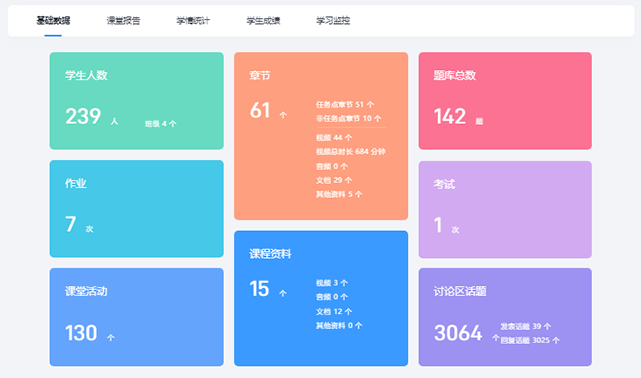Viewport: 641px width, 378px height.
Task: Click the 课堂活动 card title
Action: pos(86,291)
